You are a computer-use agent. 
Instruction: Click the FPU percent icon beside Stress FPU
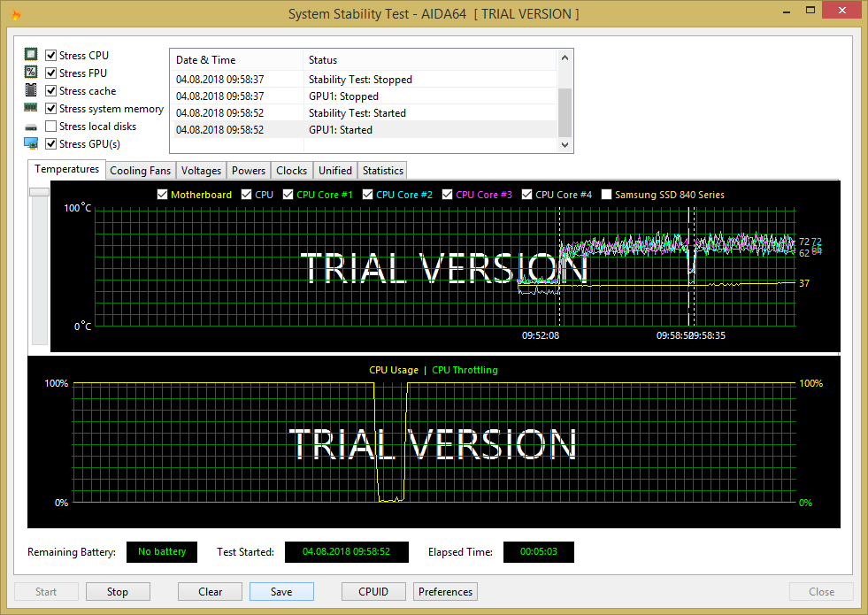click(31, 72)
